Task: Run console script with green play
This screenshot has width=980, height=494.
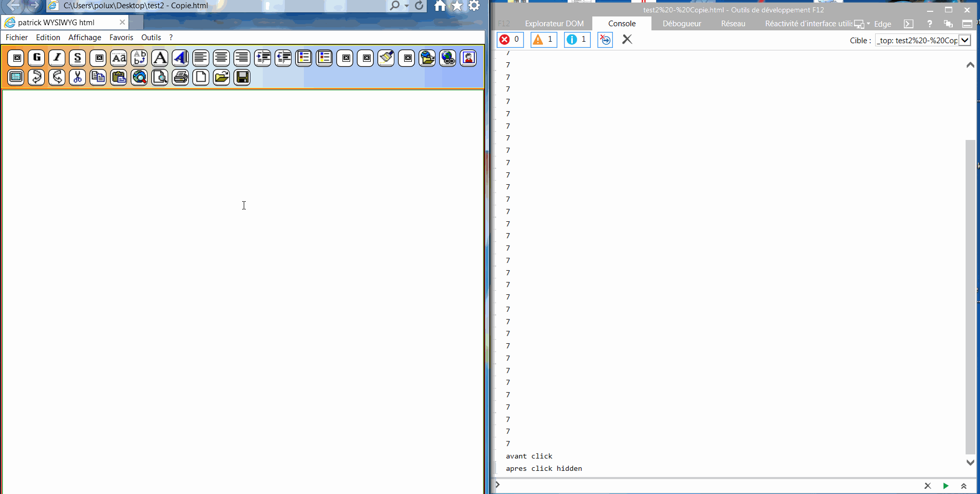Action: point(946,486)
